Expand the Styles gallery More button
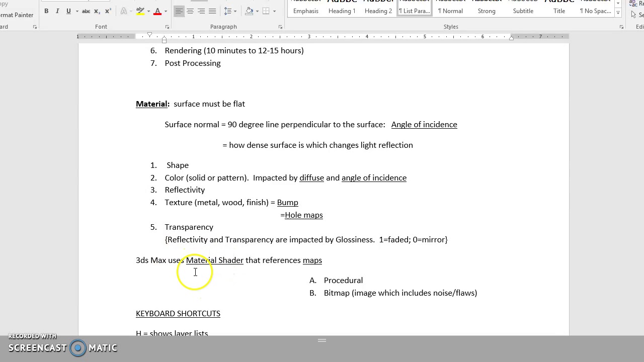 coord(618,13)
